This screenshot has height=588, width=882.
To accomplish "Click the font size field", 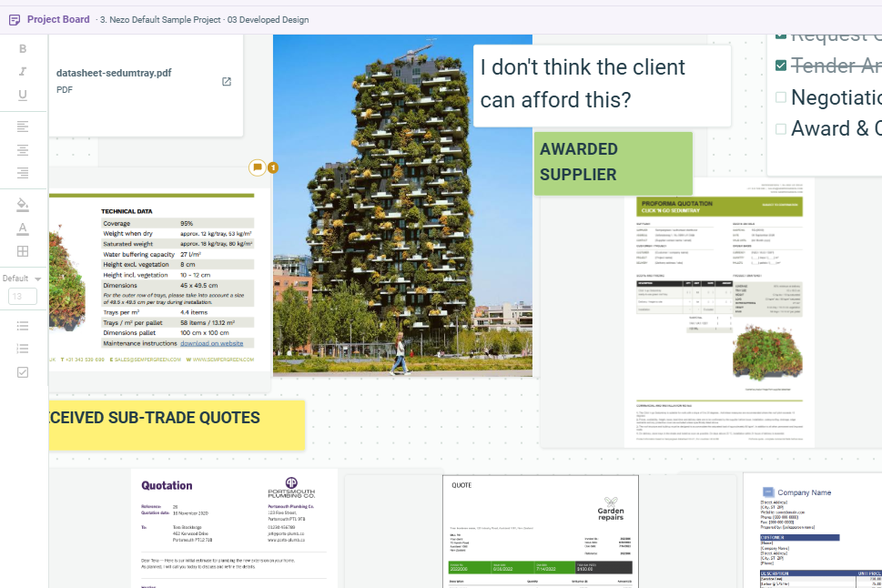I will (x=23, y=297).
